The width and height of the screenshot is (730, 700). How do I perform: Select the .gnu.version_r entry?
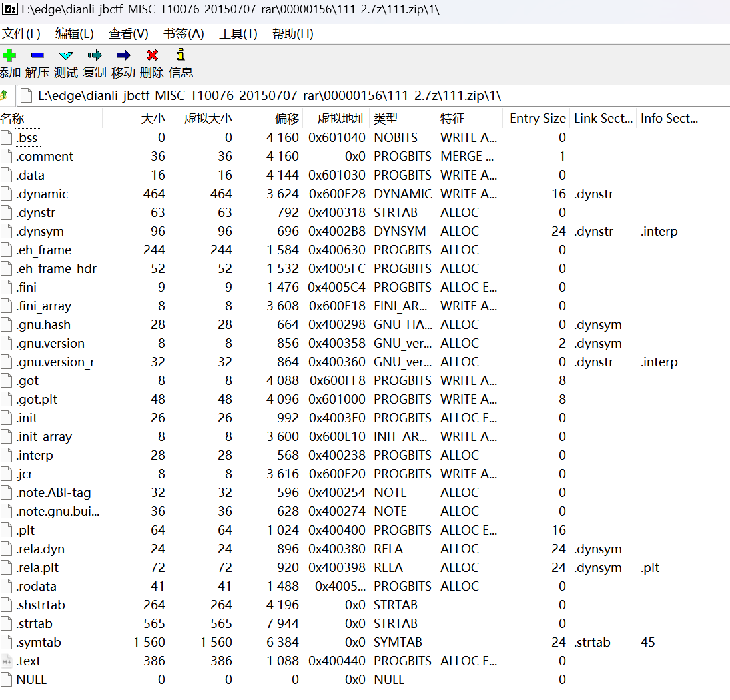55,362
